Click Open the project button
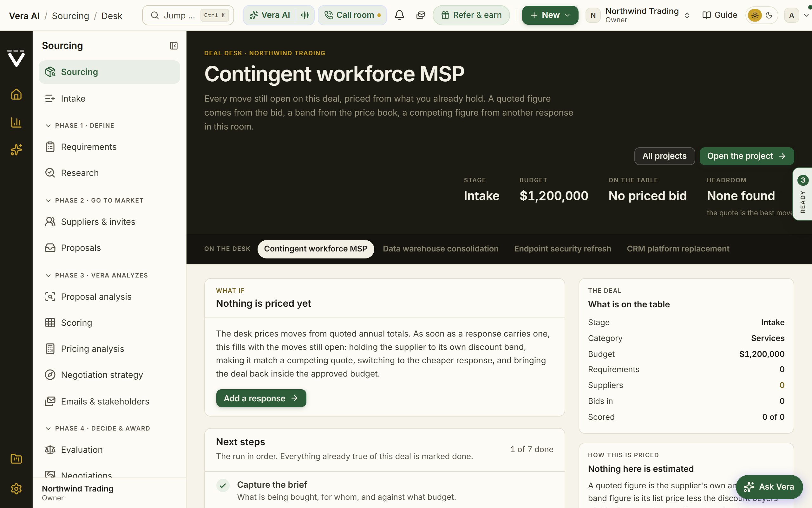Viewport: 812px width, 508px height. click(747, 156)
